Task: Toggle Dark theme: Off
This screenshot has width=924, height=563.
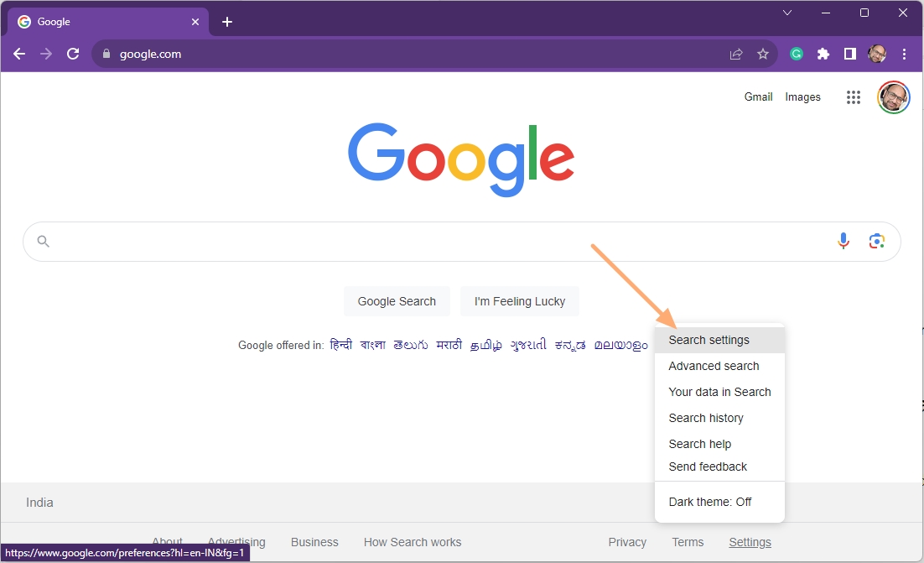Action: pos(719,502)
